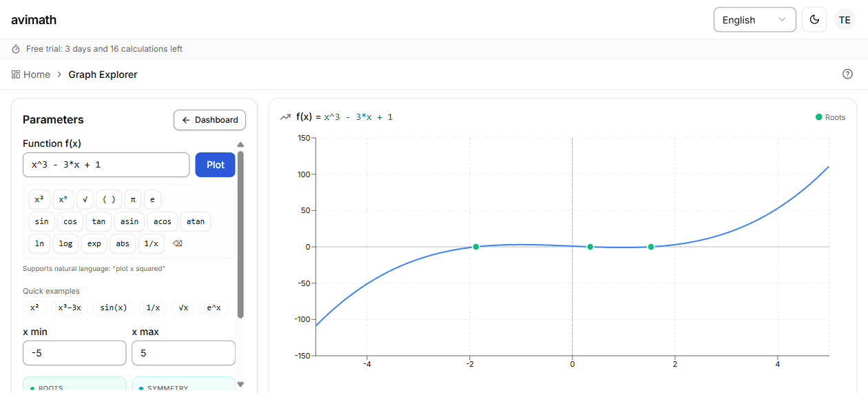The image size is (868, 393).
Task: Toggle dark mode moon icon
Action: click(x=814, y=20)
